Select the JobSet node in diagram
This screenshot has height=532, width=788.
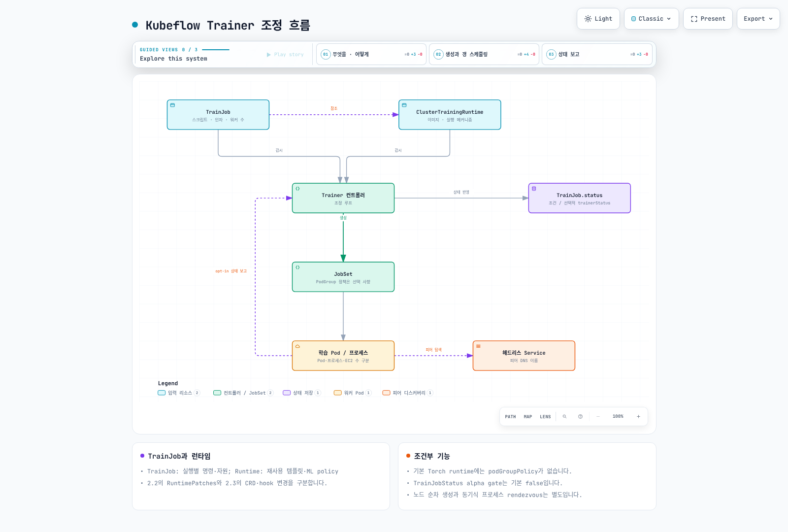[343, 277]
